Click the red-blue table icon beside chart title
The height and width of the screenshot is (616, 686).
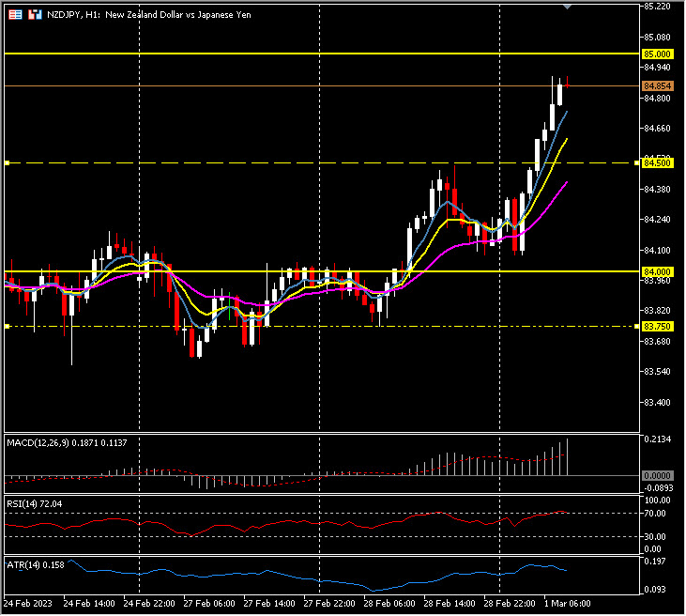click(16, 15)
